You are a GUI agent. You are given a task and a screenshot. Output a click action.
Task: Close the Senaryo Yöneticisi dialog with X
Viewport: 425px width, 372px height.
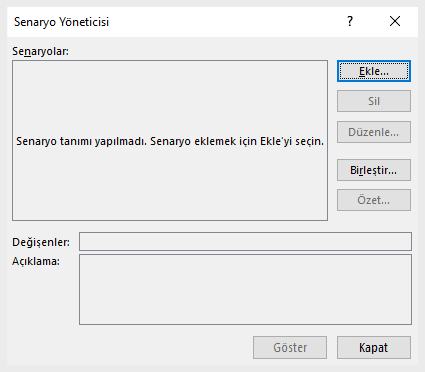click(395, 22)
